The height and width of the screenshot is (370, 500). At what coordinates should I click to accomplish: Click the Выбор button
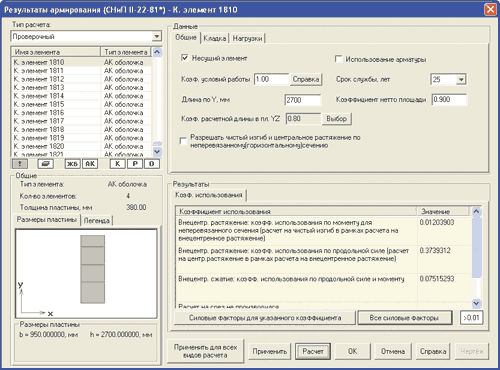pyautogui.click(x=336, y=119)
